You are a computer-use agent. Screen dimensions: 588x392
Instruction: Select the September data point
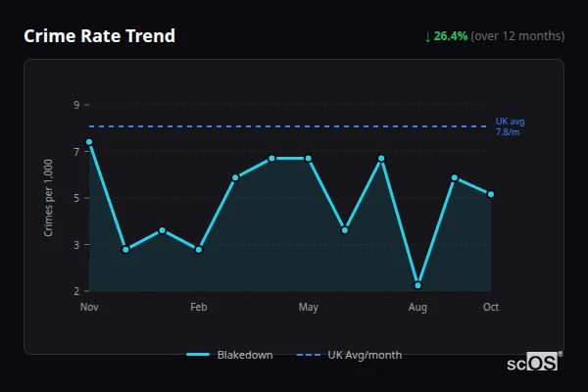(x=454, y=177)
